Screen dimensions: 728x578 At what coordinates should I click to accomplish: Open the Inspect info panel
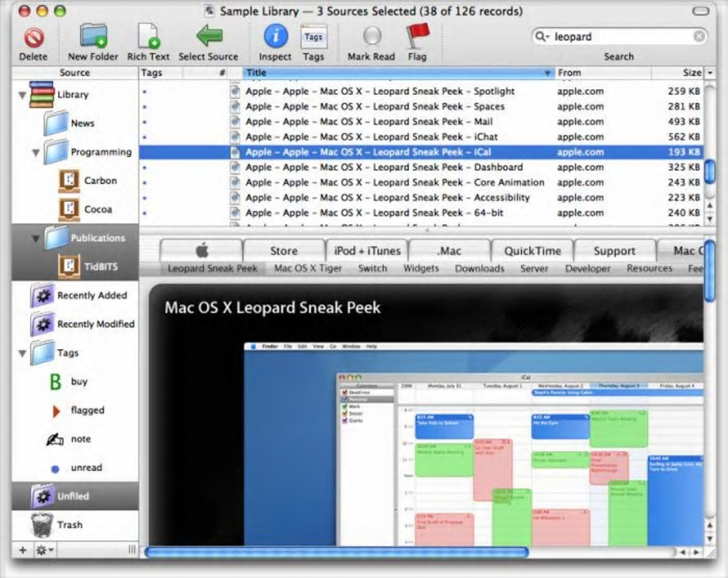click(x=275, y=36)
